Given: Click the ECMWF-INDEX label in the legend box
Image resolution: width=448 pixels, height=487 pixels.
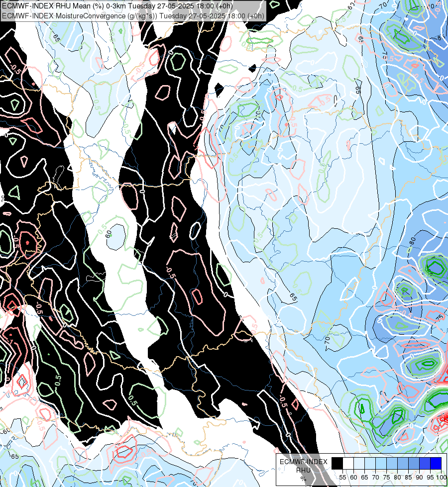Looking at the screenshot, I should point(304,462).
